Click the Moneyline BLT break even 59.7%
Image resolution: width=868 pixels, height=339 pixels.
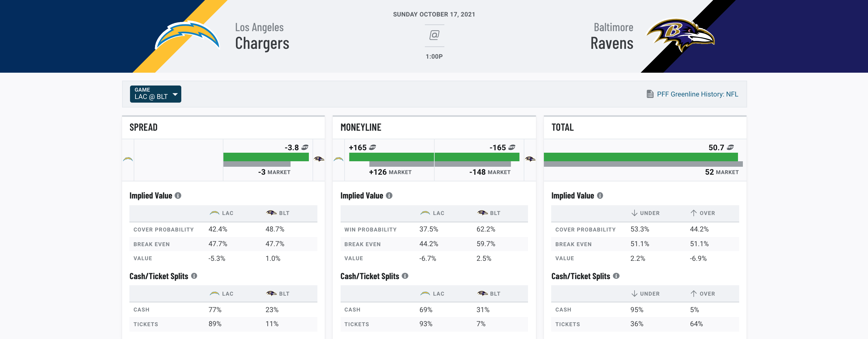click(x=486, y=243)
